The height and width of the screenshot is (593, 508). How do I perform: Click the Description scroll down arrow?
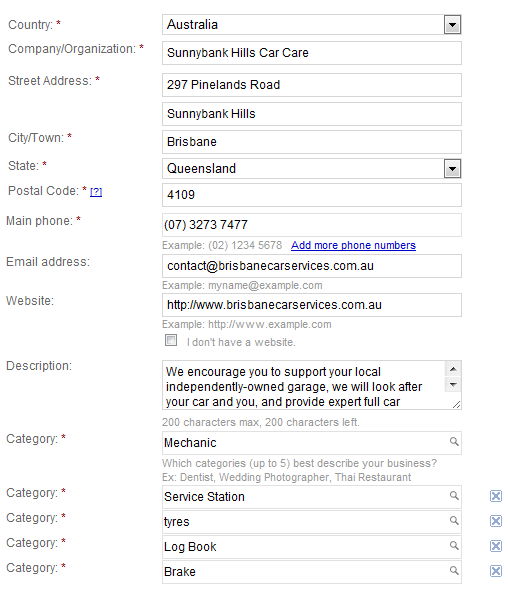click(x=453, y=385)
